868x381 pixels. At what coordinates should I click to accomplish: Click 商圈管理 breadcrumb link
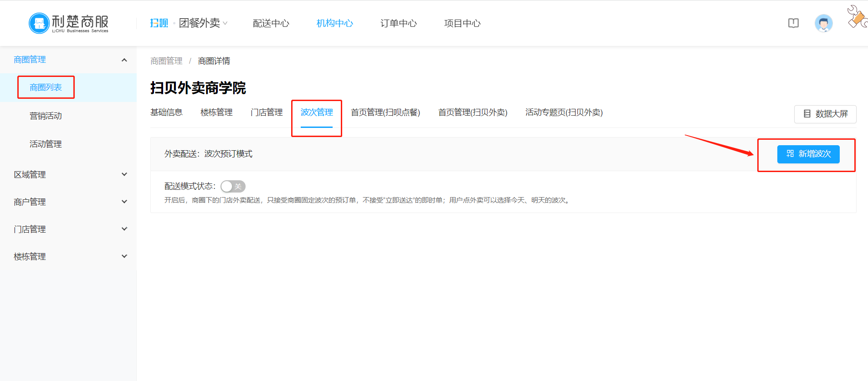point(166,61)
